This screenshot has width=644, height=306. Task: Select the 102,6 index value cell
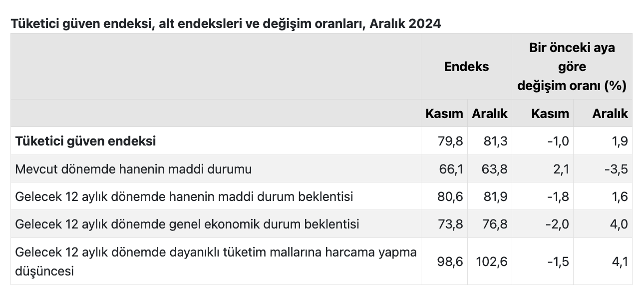[491, 261]
